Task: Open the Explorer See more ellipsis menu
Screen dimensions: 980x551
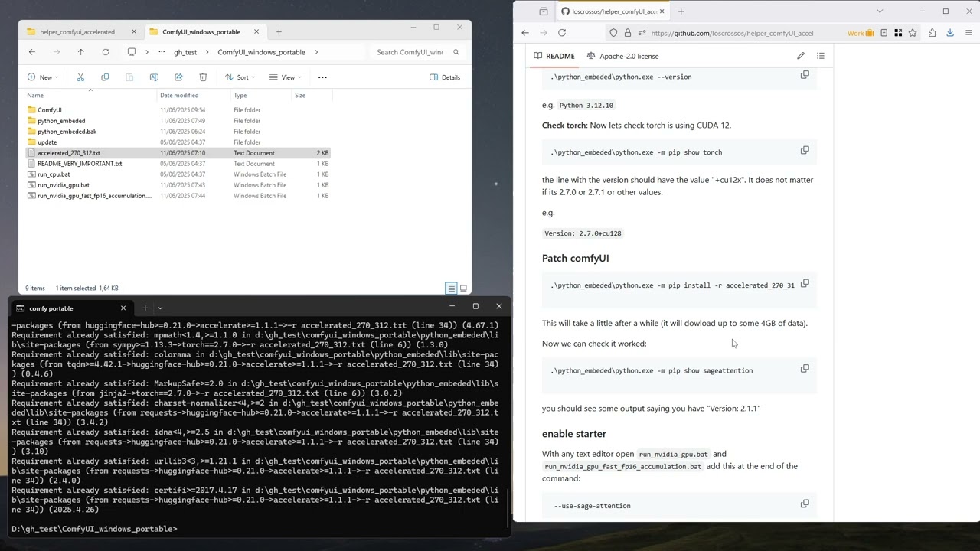Action: coord(322,77)
